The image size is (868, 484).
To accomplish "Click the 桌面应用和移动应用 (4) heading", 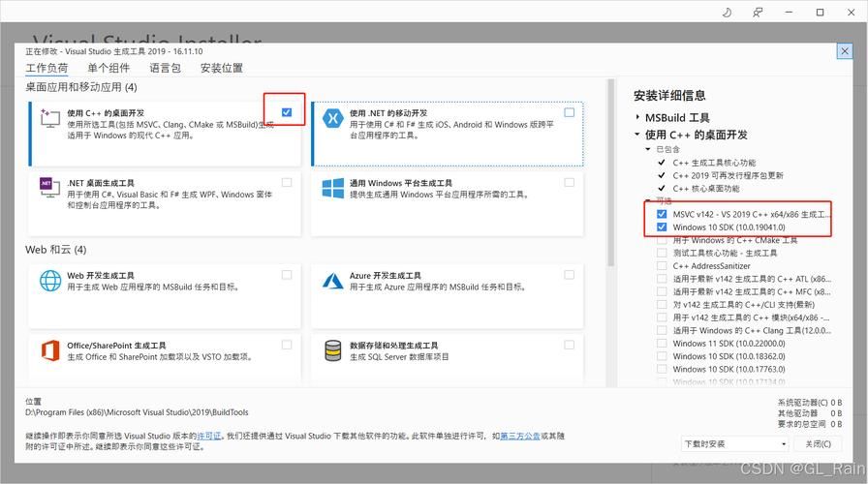I will click(80, 87).
